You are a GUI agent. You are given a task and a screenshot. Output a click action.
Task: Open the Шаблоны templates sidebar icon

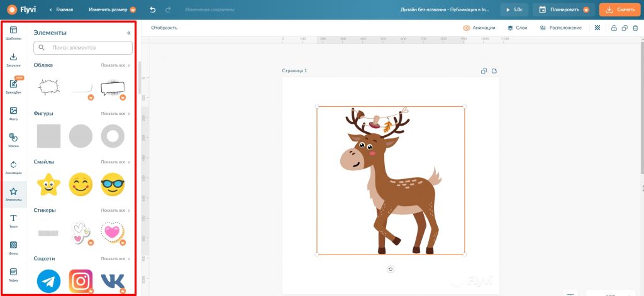coord(13,33)
